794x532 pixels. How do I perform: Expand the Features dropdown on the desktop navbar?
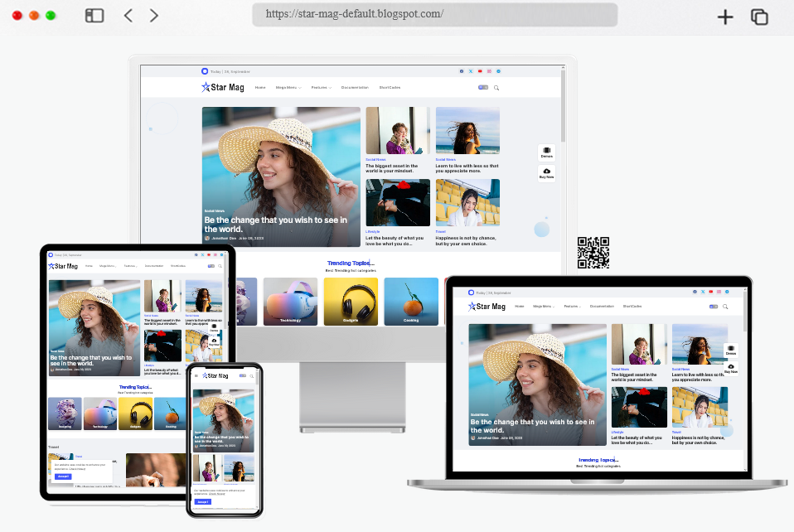click(x=322, y=88)
